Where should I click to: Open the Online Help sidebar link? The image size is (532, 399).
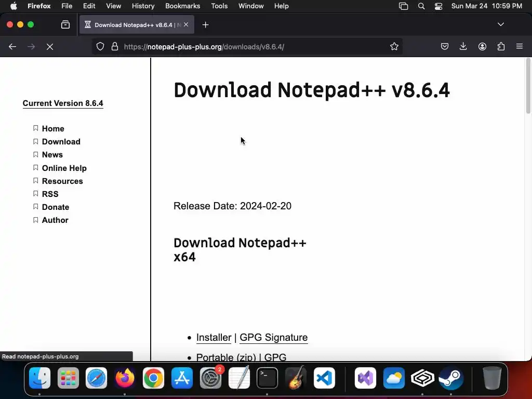tap(64, 168)
